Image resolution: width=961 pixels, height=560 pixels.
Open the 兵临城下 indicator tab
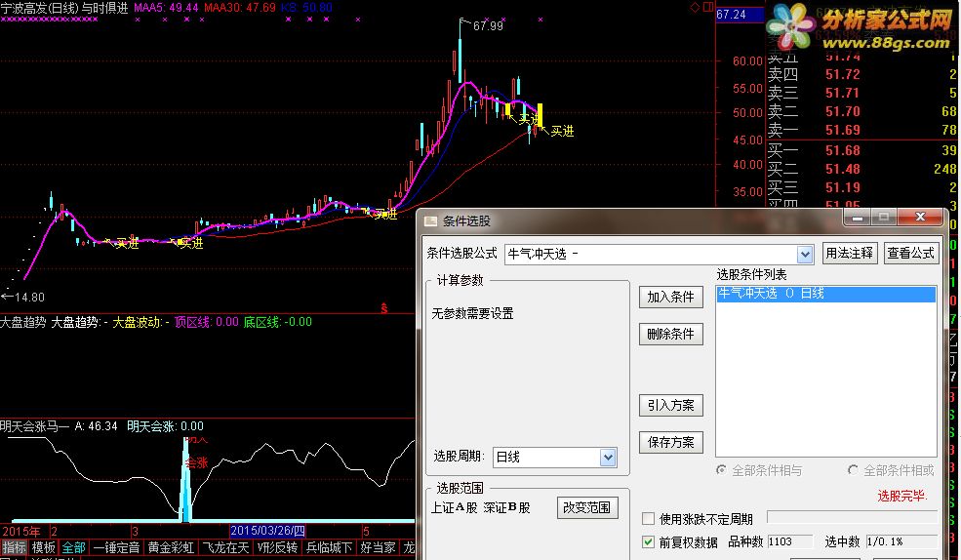click(x=329, y=547)
